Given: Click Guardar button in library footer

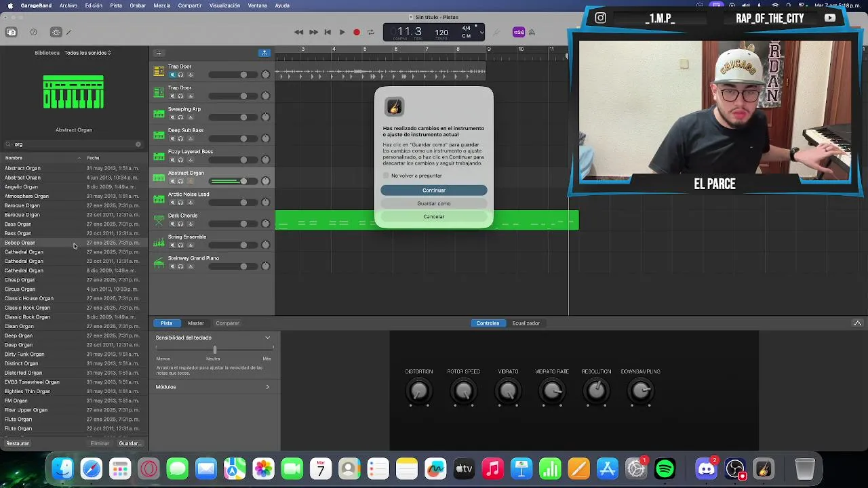Looking at the screenshot, I should click(x=130, y=443).
